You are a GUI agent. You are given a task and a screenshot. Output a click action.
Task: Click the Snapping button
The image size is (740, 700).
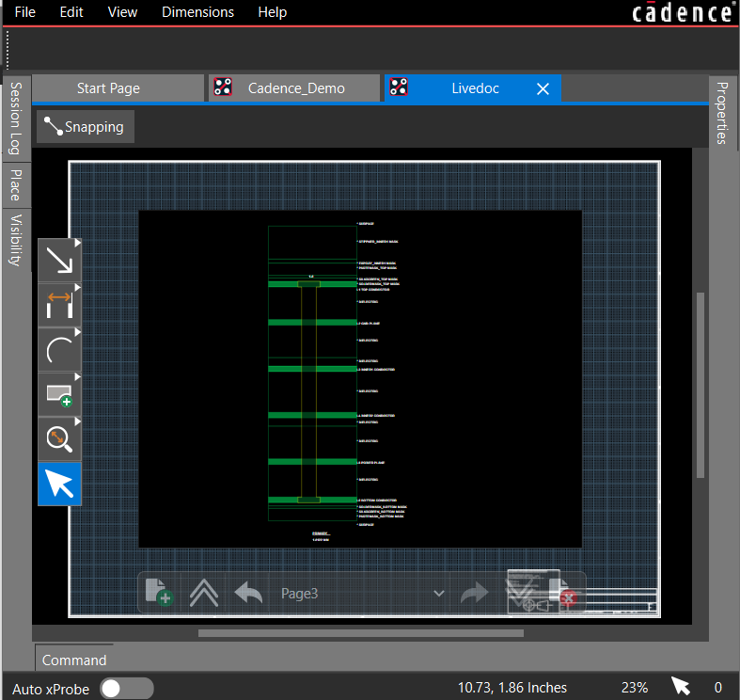point(86,127)
